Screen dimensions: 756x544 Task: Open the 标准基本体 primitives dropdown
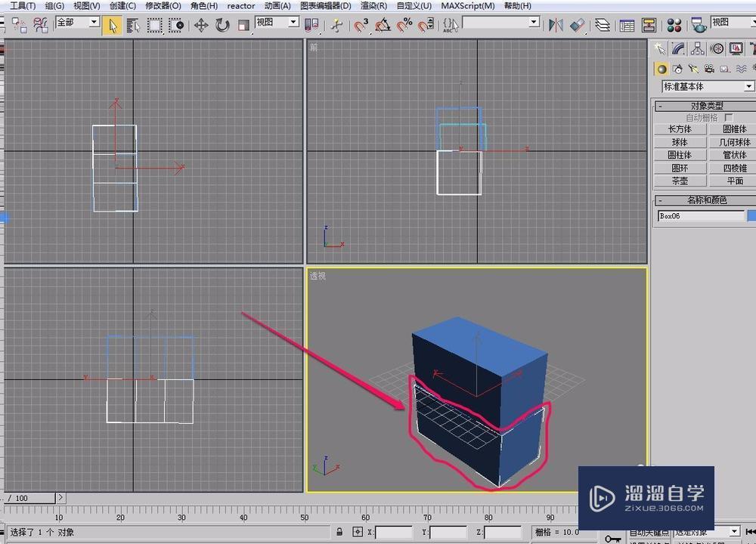coord(703,86)
